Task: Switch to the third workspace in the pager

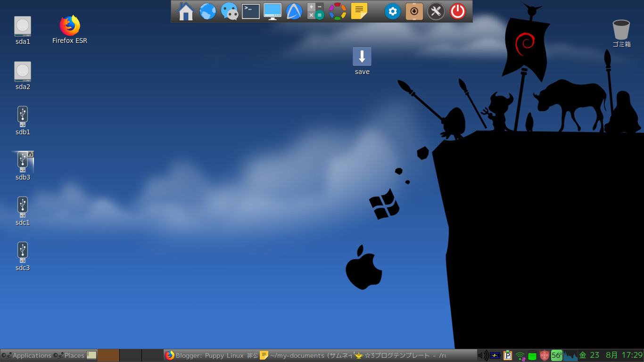Action: point(152,355)
